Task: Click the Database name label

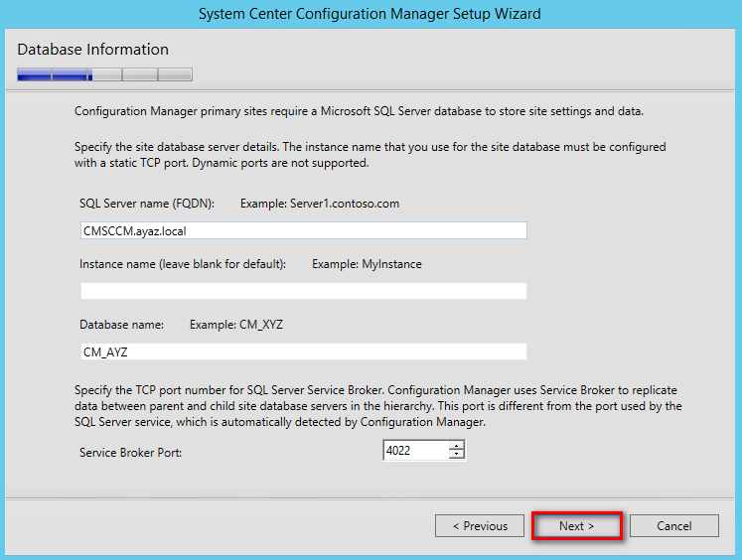Action: 121,325
